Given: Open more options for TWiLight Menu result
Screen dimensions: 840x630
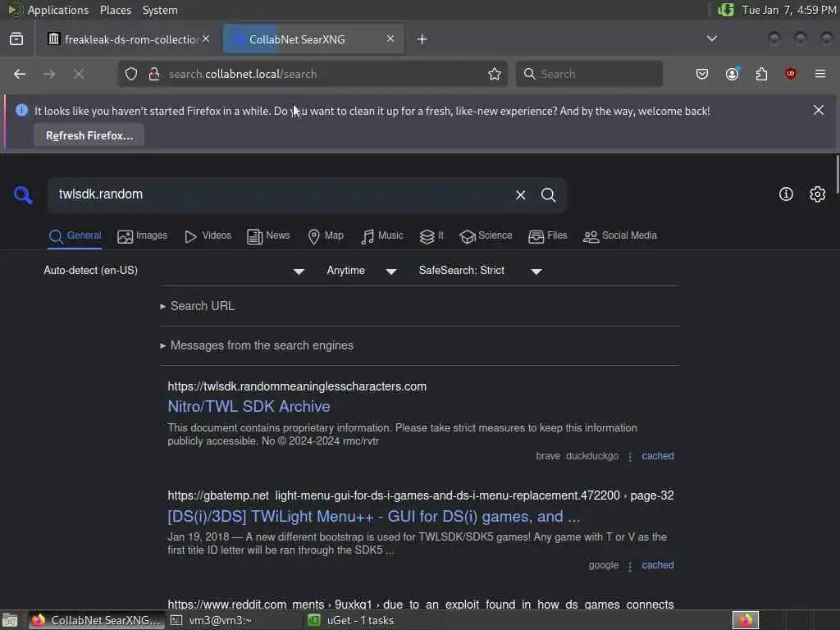Looking at the screenshot, I should tap(630, 566).
